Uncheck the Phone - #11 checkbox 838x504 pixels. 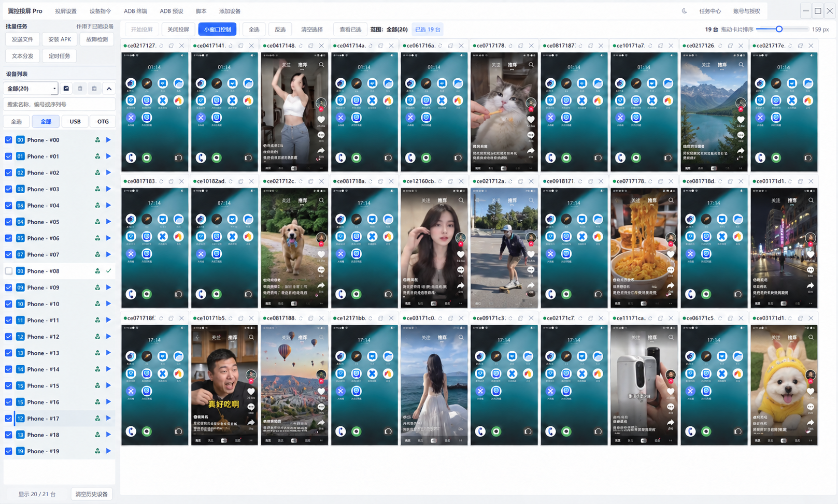click(x=9, y=320)
